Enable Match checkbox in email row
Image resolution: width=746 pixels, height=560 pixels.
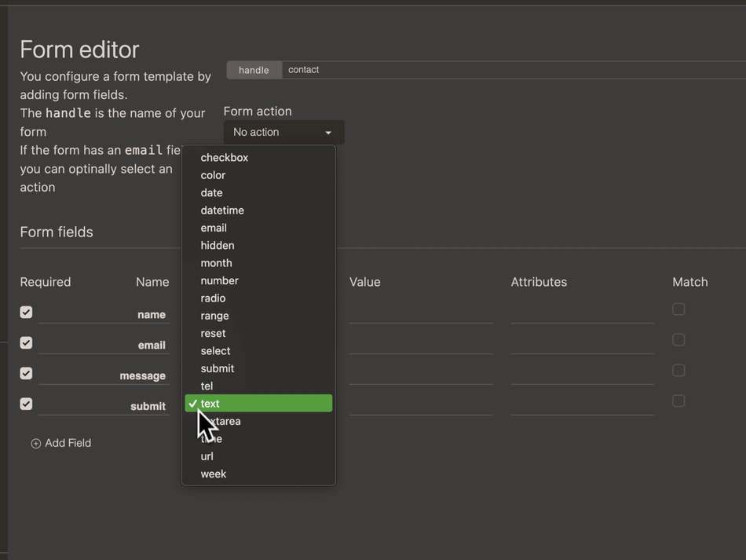click(x=678, y=340)
